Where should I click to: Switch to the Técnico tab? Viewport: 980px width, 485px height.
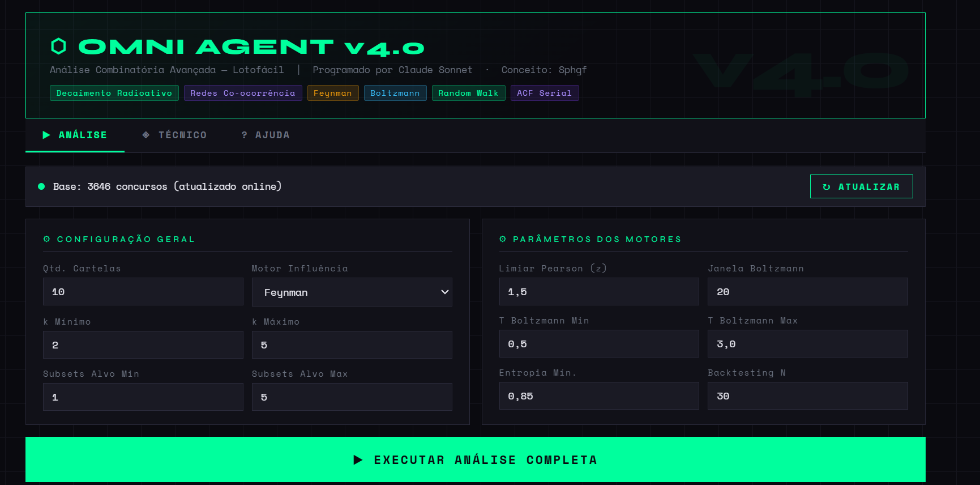point(174,135)
